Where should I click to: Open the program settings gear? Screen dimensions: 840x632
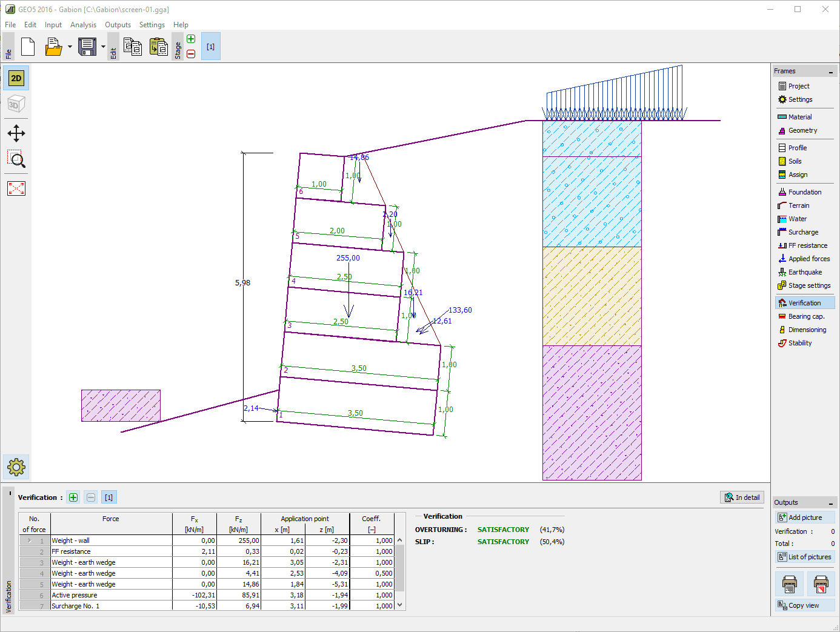[x=16, y=467]
